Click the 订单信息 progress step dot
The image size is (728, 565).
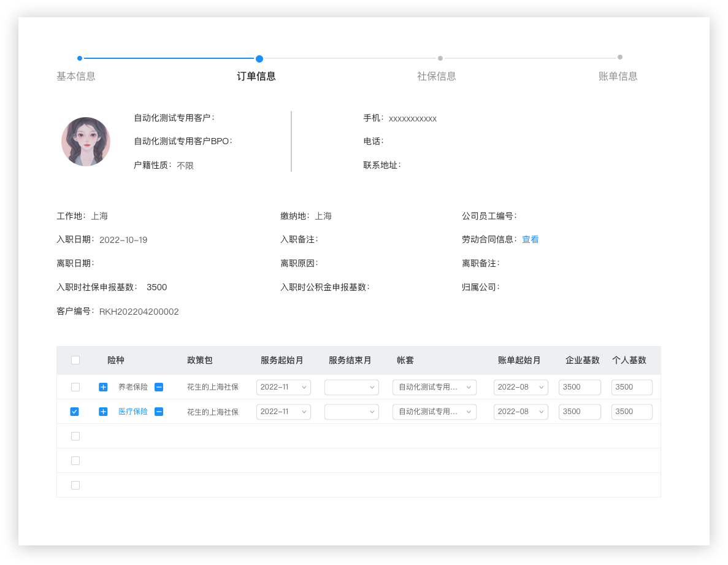[259, 59]
